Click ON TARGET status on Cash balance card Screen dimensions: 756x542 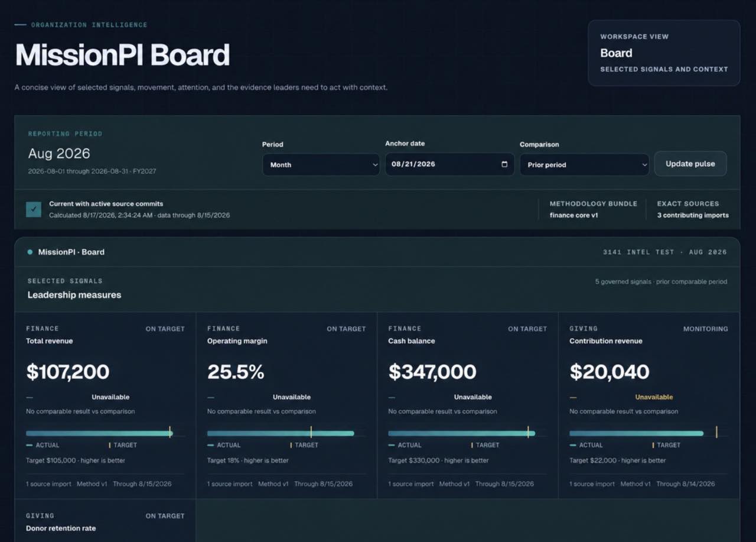pyautogui.click(x=527, y=329)
